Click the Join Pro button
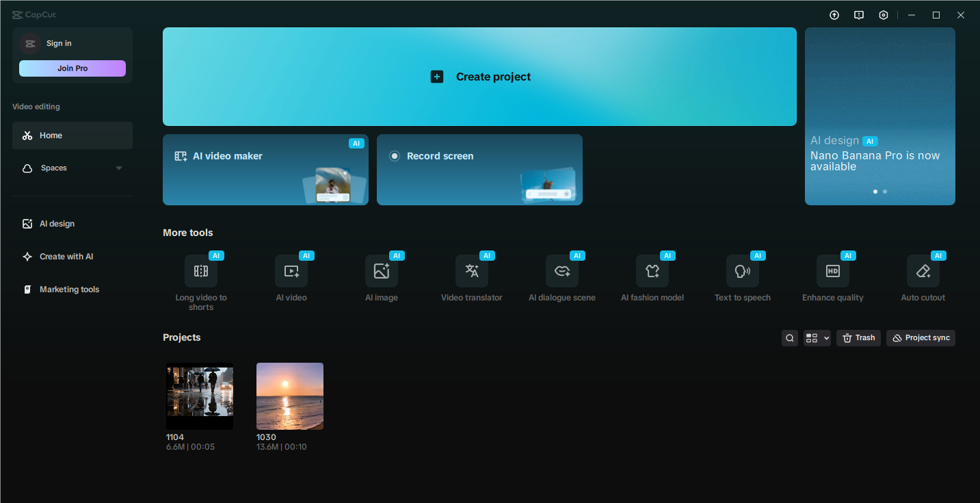 pyautogui.click(x=72, y=68)
